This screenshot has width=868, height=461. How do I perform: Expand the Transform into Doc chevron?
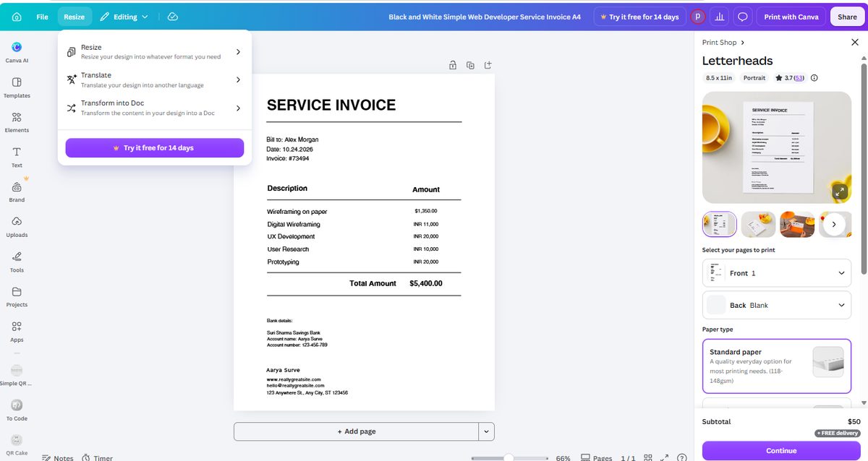tap(238, 108)
